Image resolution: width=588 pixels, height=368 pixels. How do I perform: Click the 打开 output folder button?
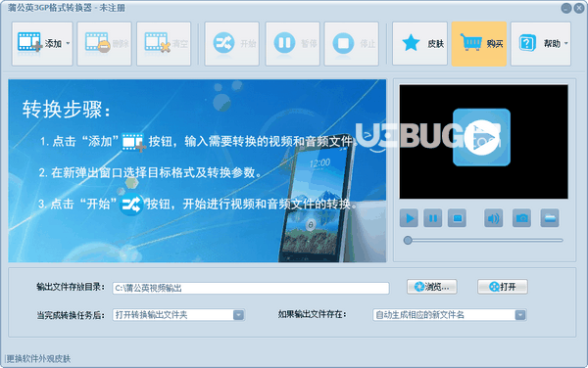[503, 287]
